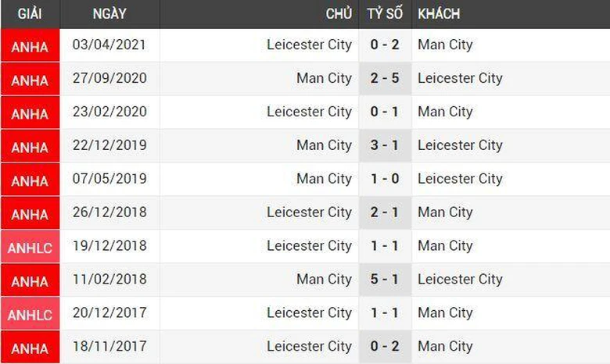Click the CHỦ column header
Viewport: 610px width, 364px height.
click(339, 14)
